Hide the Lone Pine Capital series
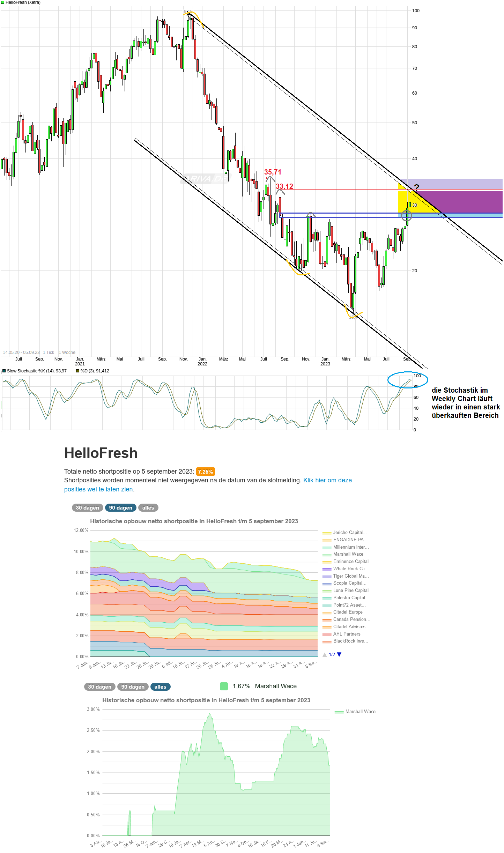The width and height of the screenshot is (504, 853). click(346, 591)
